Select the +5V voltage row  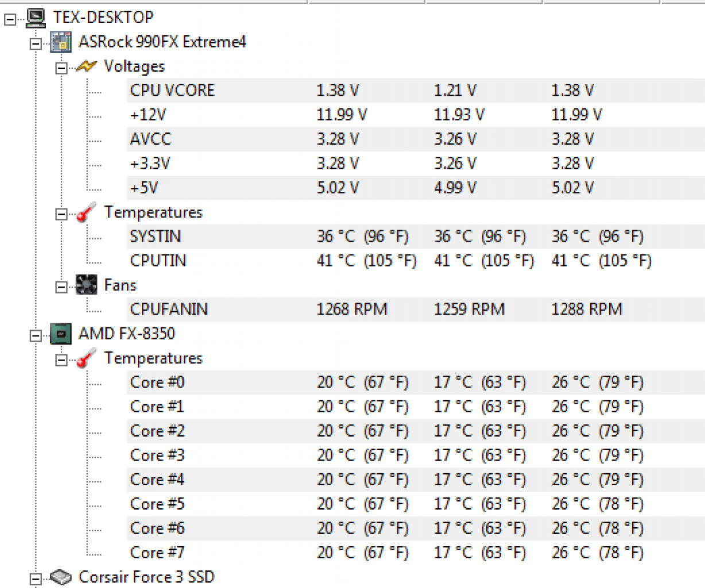point(416,188)
